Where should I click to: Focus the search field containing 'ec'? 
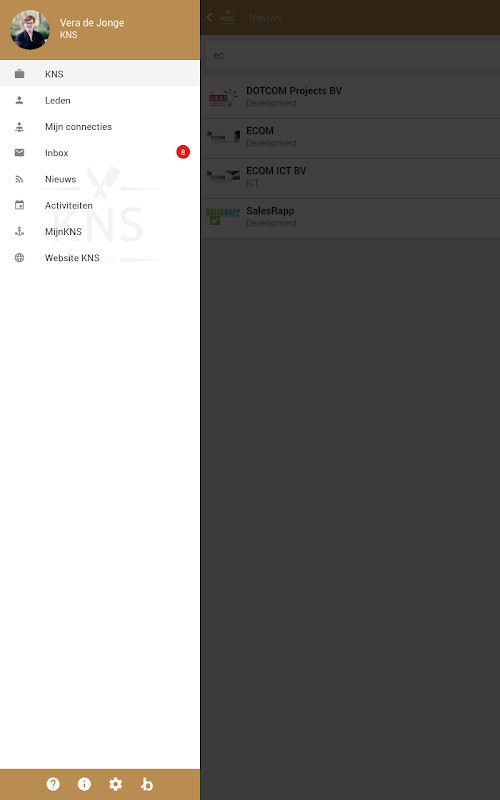(352, 55)
